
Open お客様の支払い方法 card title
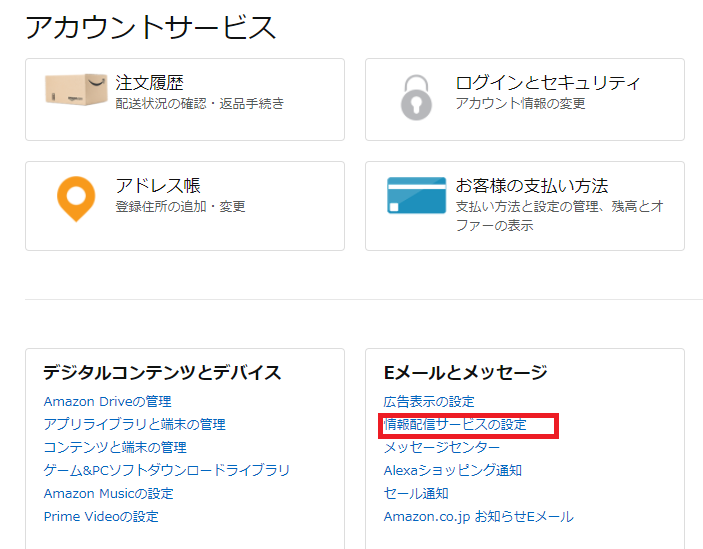pos(532,186)
